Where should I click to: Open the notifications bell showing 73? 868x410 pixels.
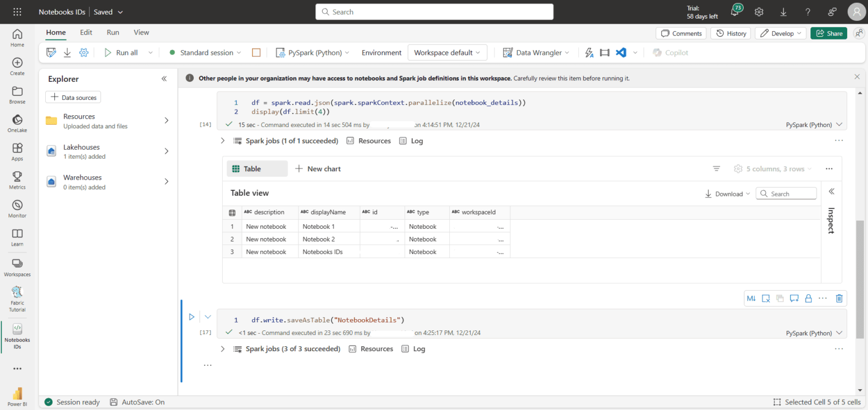coord(735,11)
